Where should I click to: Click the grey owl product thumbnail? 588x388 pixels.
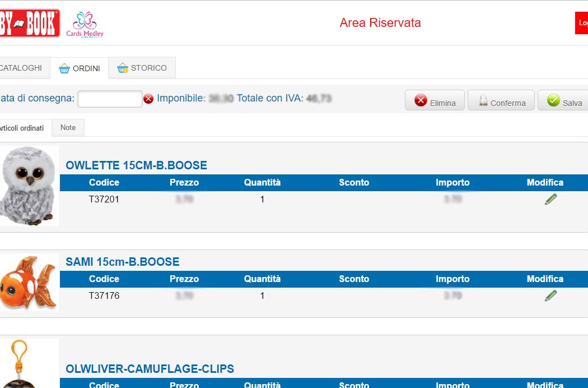click(x=28, y=186)
